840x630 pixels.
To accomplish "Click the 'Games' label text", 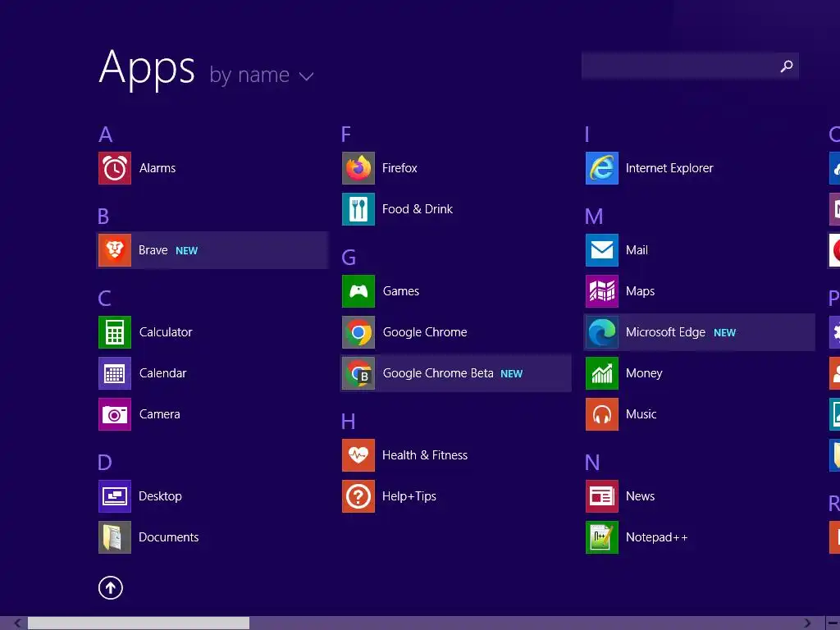I will click(x=400, y=291).
